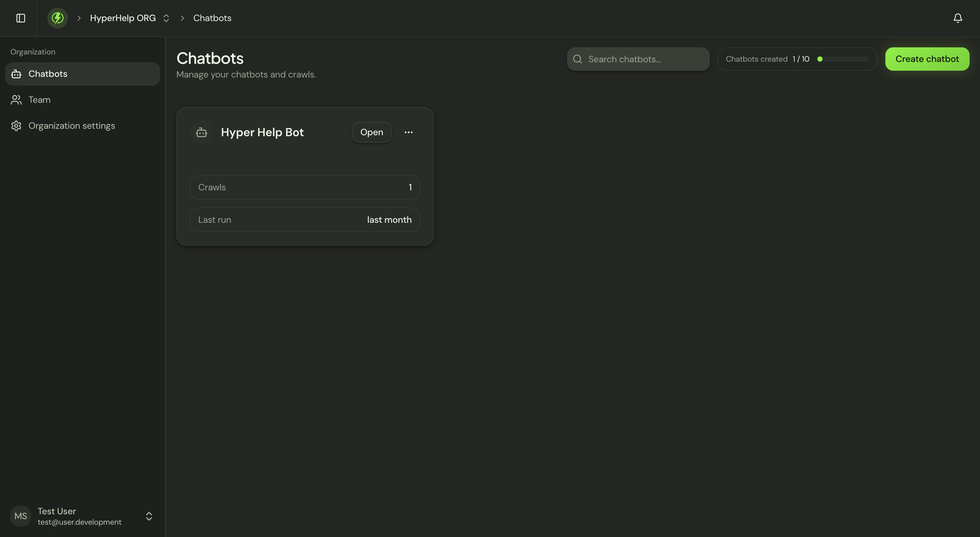Click the Team people icon
This screenshot has width=980, height=537.
pyautogui.click(x=16, y=100)
